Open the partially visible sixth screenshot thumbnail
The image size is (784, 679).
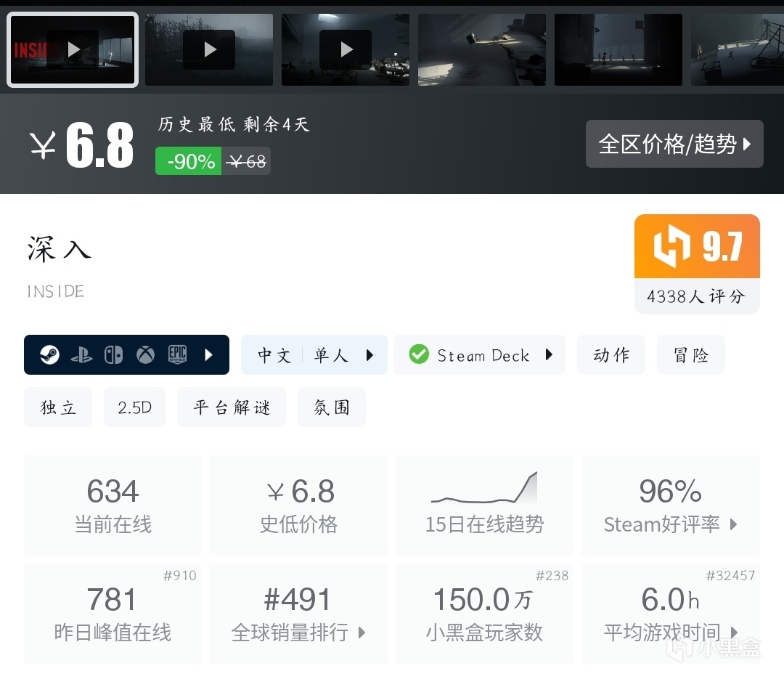pyautogui.click(x=738, y=49)
